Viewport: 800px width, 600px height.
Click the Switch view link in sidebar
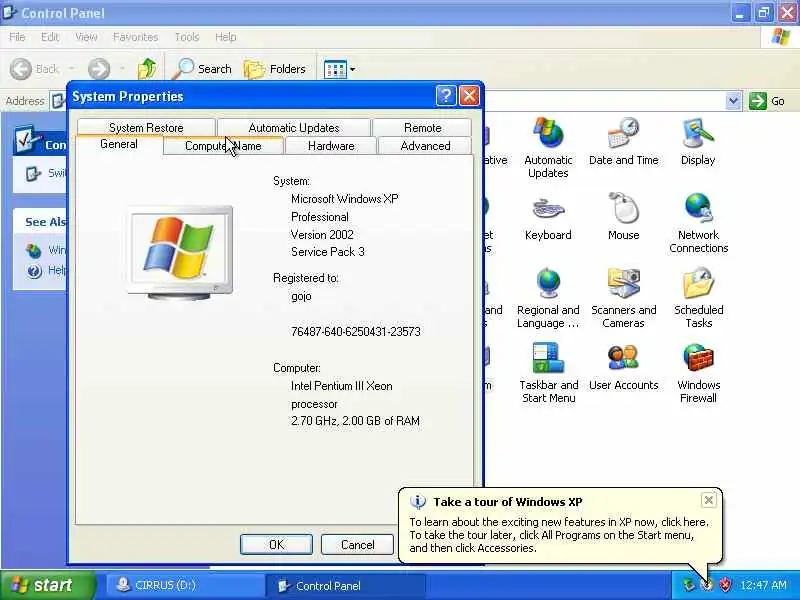46,173
